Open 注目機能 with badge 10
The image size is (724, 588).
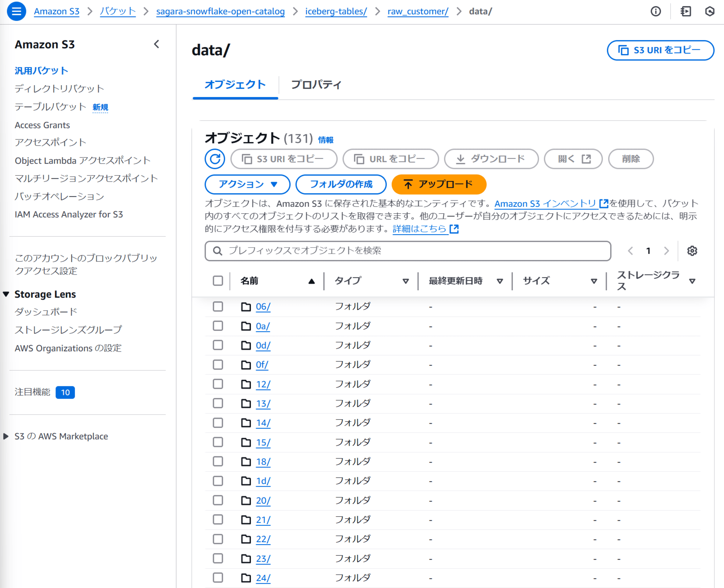pyautogui.click(x=45, y=392)
